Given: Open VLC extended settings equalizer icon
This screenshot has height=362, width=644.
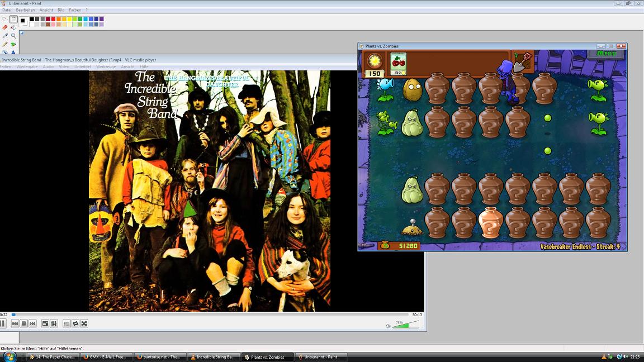Looking at the screenshot, I should pos(54,323).
